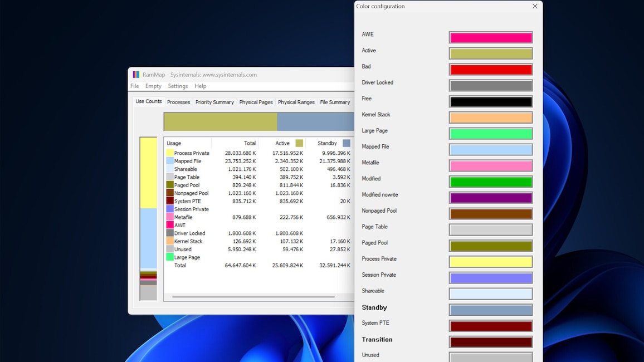Open the Settings menu in RamMap
Viewport: 644px width, 362px height.
click(x=178, y=86)
